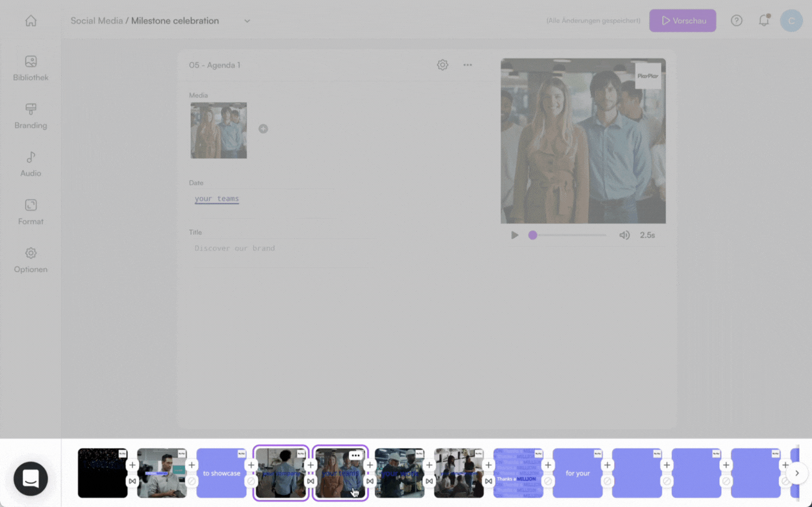Edit transition after 'your work' hard-hat slide
The image size is (812, 507).
pos(429,481)
